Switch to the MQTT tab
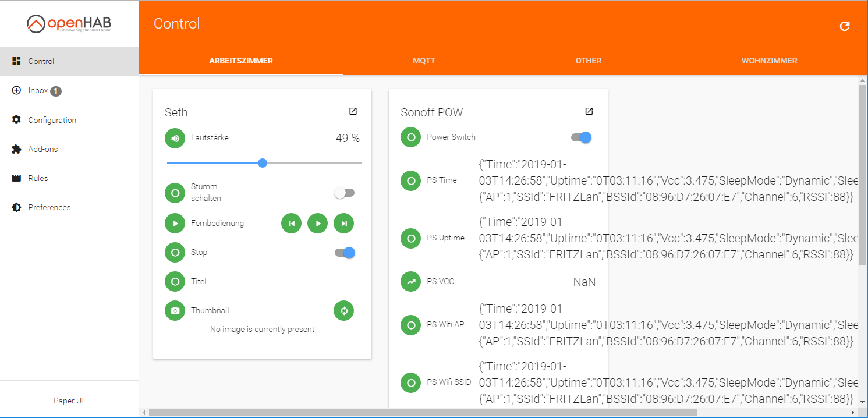Screen dimensions: 868x418 pos(424,61)
